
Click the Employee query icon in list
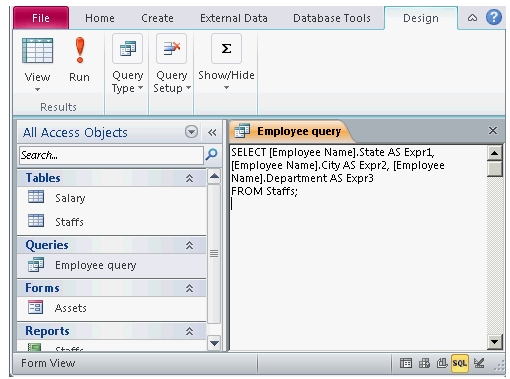(36, 264)
